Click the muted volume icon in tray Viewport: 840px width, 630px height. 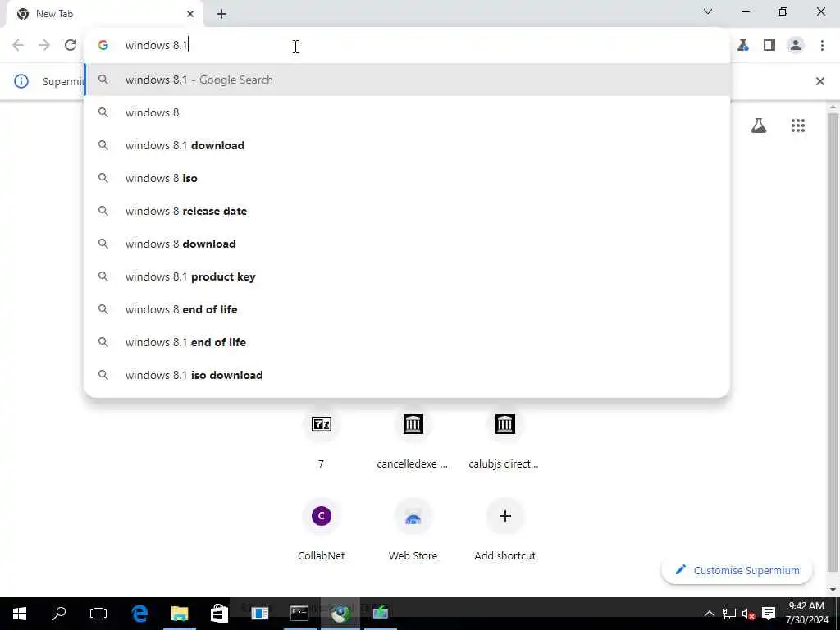click(748, 614)
